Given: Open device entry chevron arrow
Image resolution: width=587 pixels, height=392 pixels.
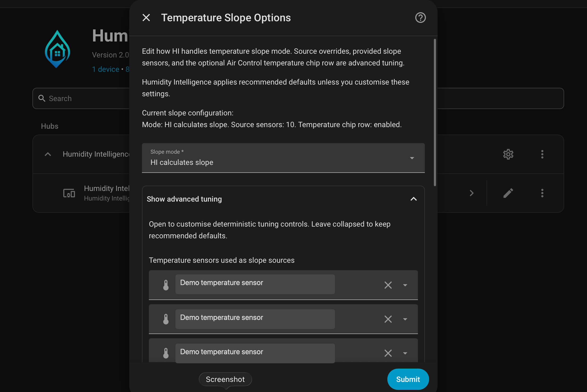Looking at the screenshot, I should 472,193.
